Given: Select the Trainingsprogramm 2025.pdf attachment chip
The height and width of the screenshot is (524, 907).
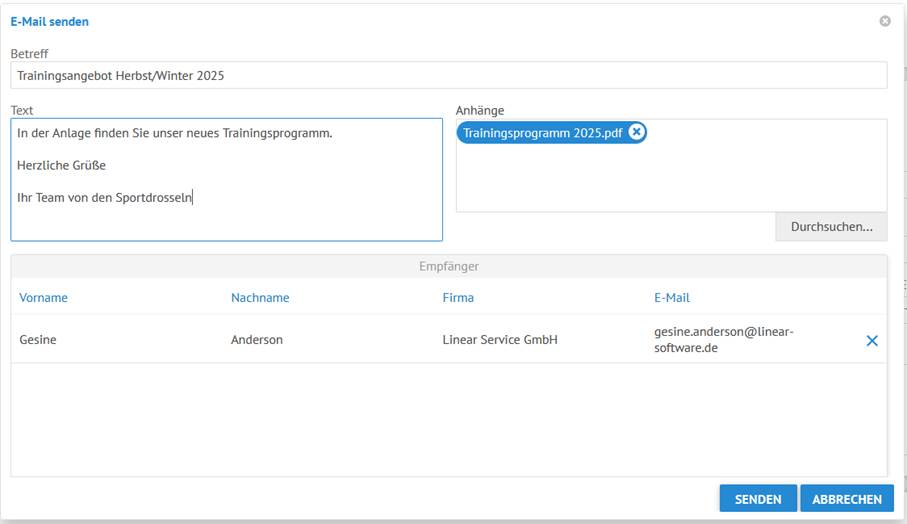Looking at the screenshot, I should 540,133.
